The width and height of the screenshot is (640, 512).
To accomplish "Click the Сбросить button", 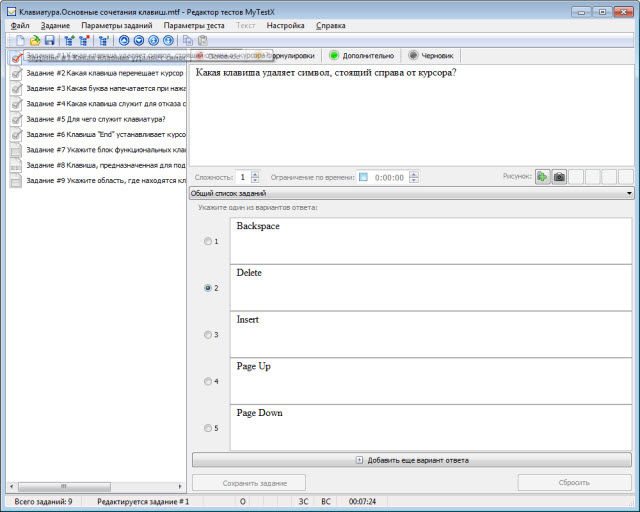I will tap(574, 482).
